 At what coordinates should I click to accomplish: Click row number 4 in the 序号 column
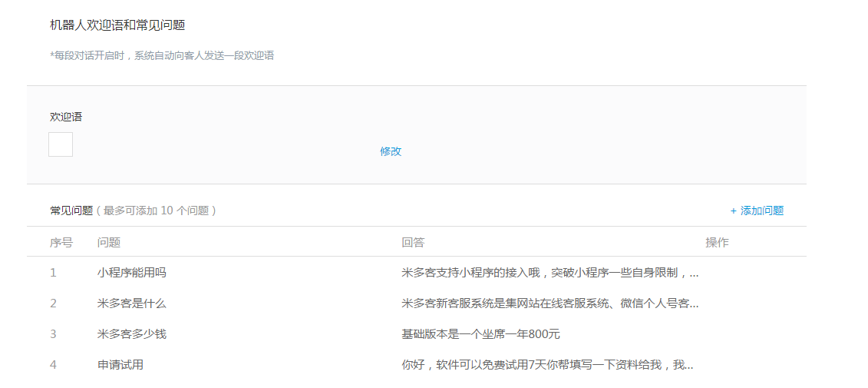point(53,365)
